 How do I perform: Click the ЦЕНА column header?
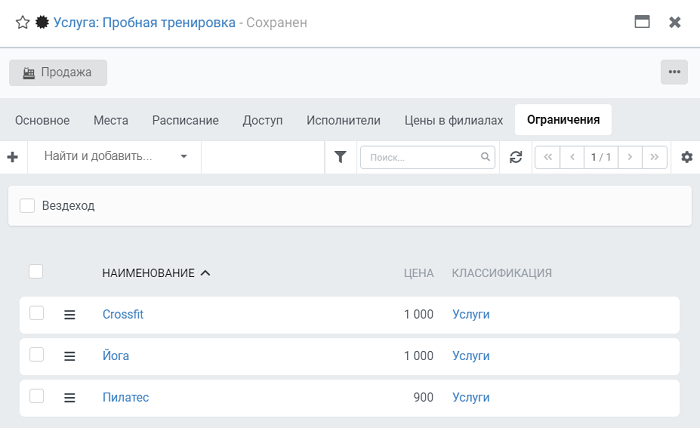coord(419,273)
